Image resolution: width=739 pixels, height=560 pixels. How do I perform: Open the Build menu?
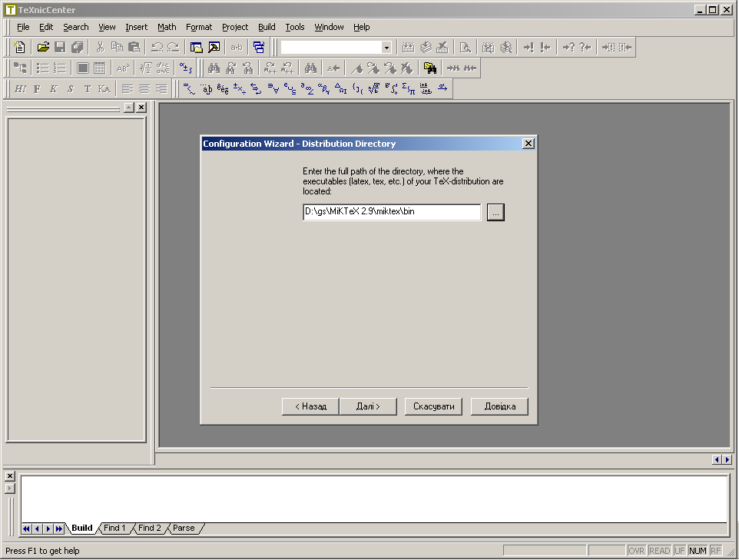point(267,27)
